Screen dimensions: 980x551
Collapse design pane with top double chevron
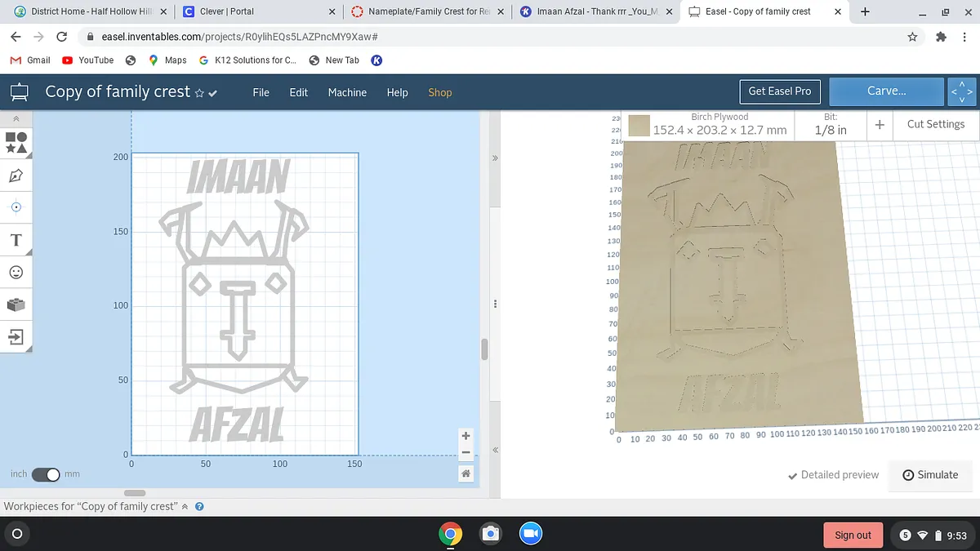click(x=495, y=157)
